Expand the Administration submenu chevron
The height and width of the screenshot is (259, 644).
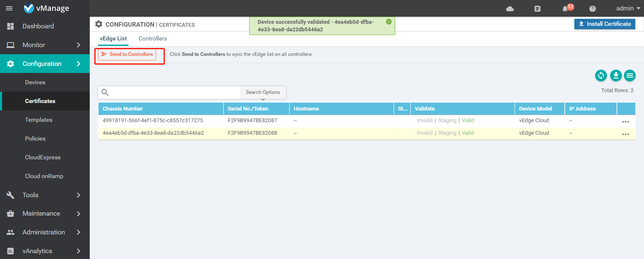point(78,232)
